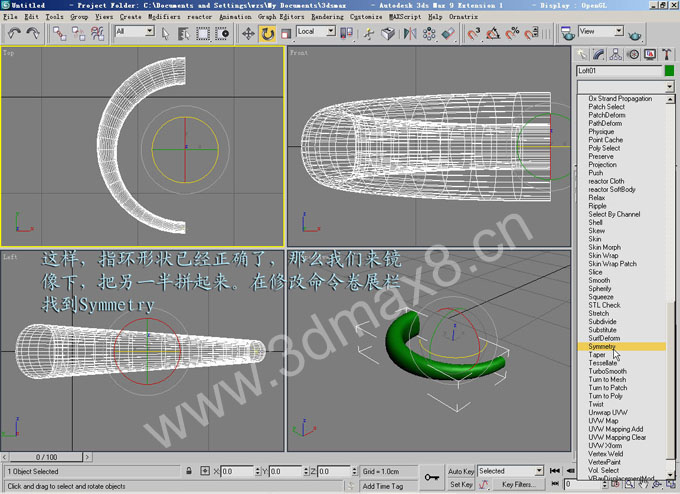Click the Set Key button
The image size is (680, 494).
tap(461, 484)
